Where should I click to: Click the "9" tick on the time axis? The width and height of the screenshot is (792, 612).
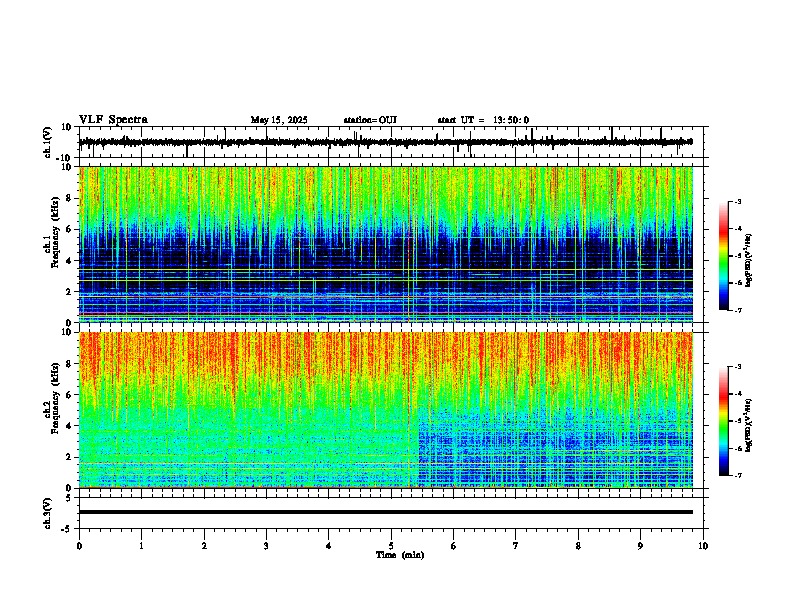(640, 546)
